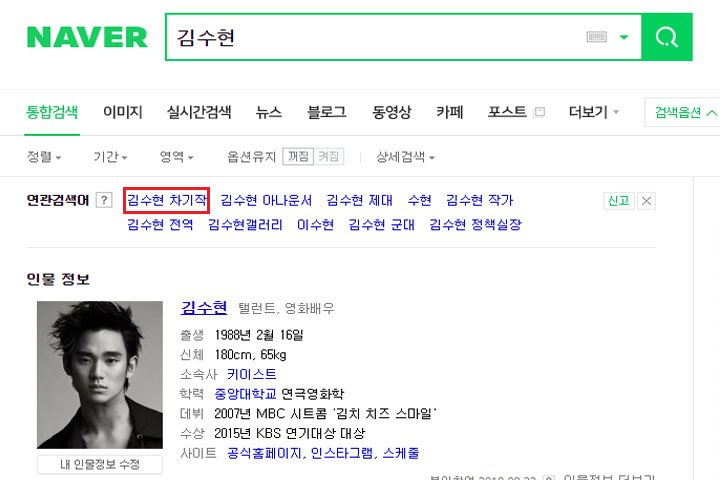Open the 기간 period dropdown
Viewport: 720px width, 480px height.
[x=110, y=157]
